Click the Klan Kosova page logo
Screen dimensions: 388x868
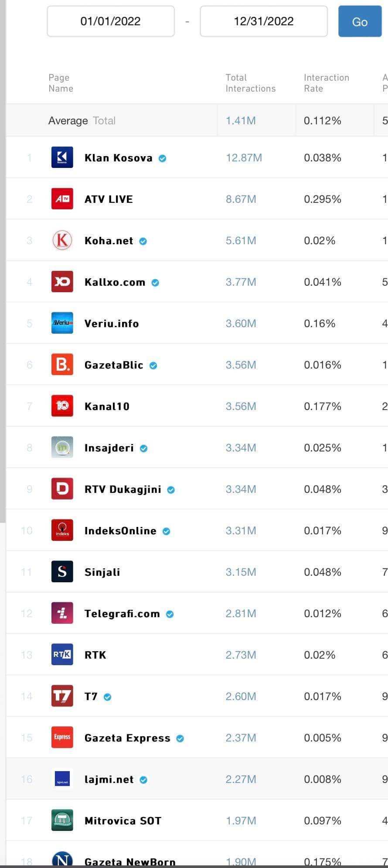click(x=62, y=157)
